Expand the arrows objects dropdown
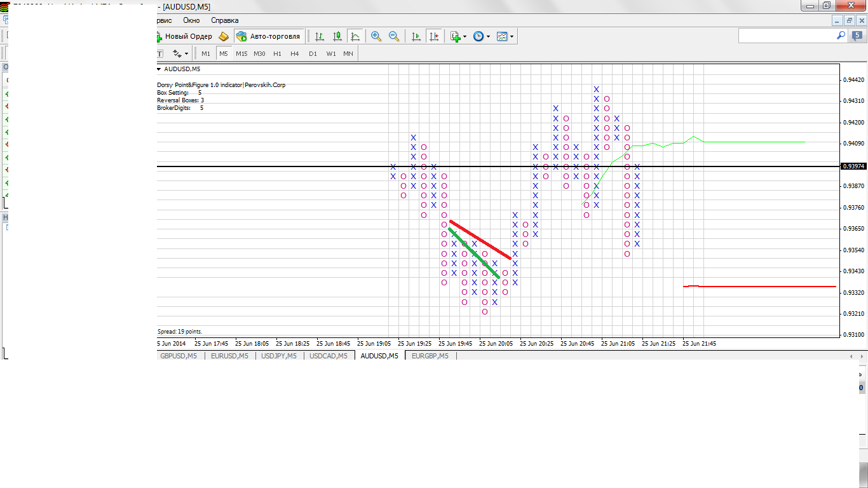Viewport: 868px width, 488px height. pyautogui.click(x=187, y=53)
